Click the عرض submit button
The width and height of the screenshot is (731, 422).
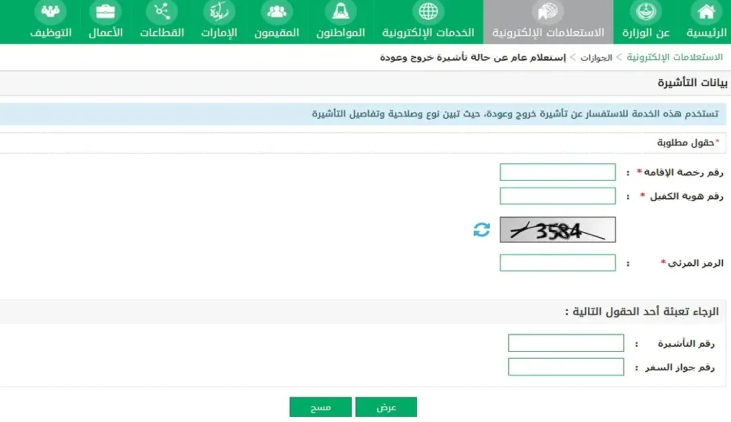(x=386, y=407)
